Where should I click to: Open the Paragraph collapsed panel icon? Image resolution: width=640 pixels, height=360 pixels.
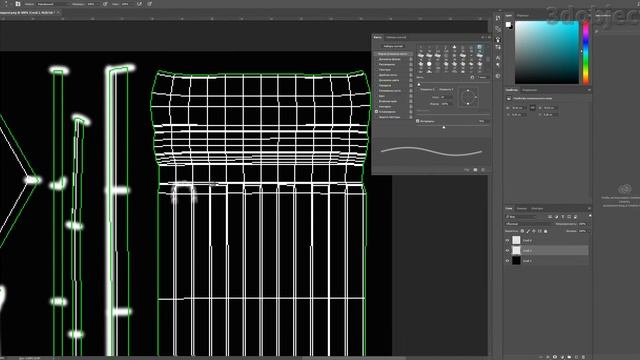coord(498,65)
